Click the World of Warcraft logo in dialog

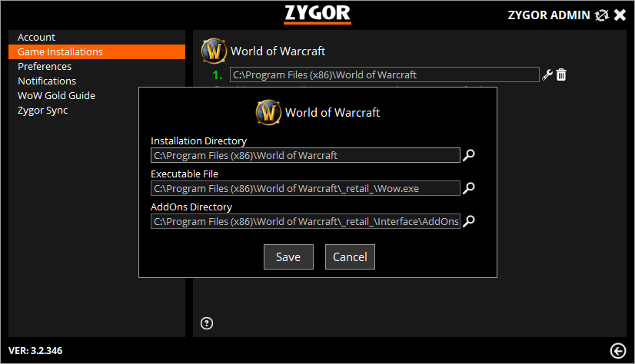point(268,112)
